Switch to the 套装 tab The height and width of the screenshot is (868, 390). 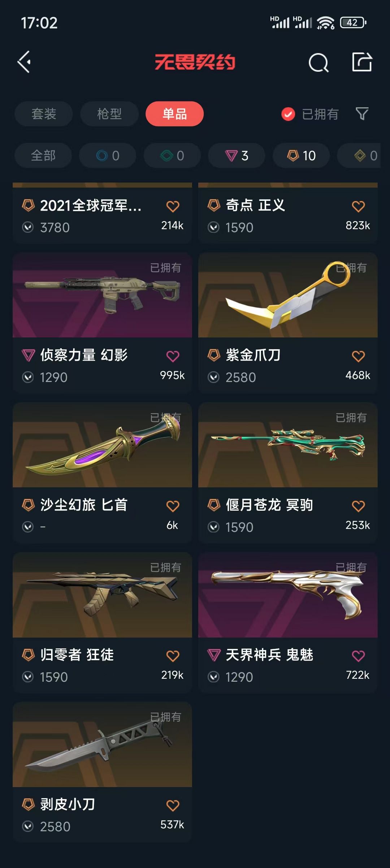(x=44, y=114)
